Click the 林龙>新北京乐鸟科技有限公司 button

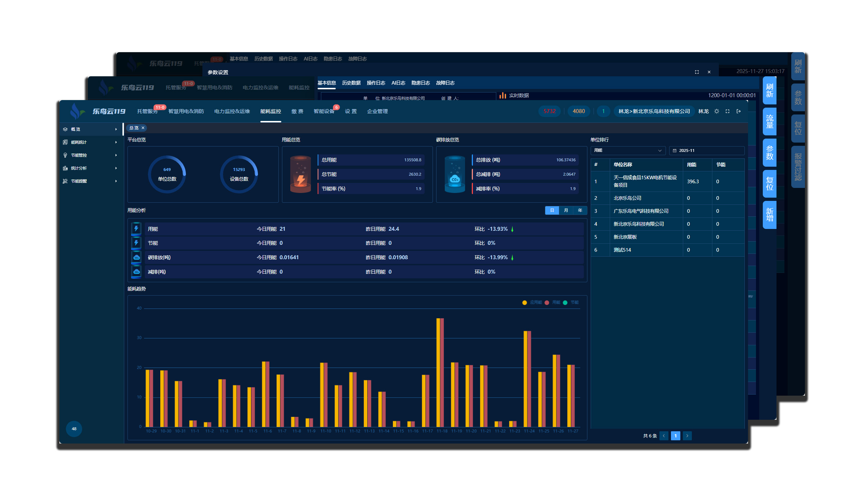pos(654,111)
